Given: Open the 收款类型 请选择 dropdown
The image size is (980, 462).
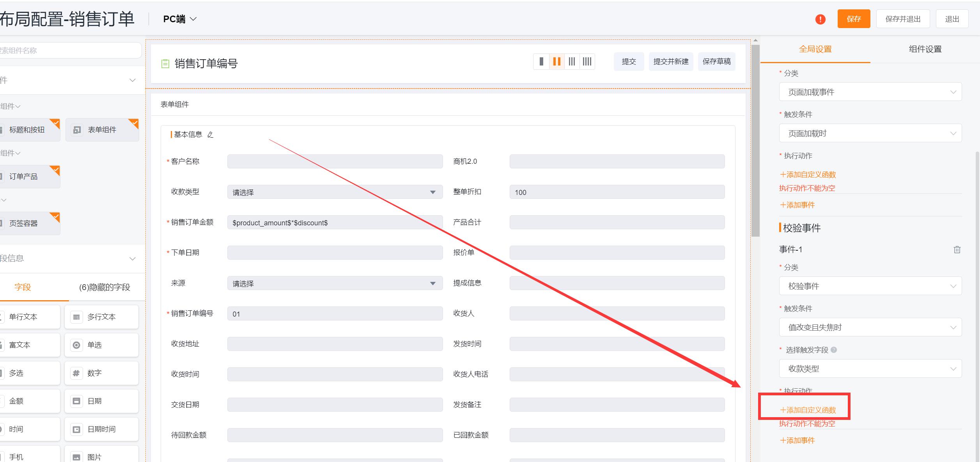Looking at the screenshot, I should (x=335, y=192).
